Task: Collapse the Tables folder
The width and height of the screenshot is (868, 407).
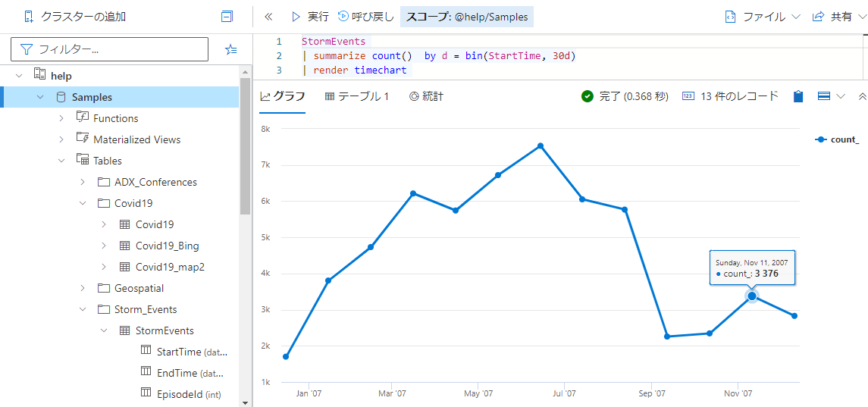Action: (x=61, y=161)
